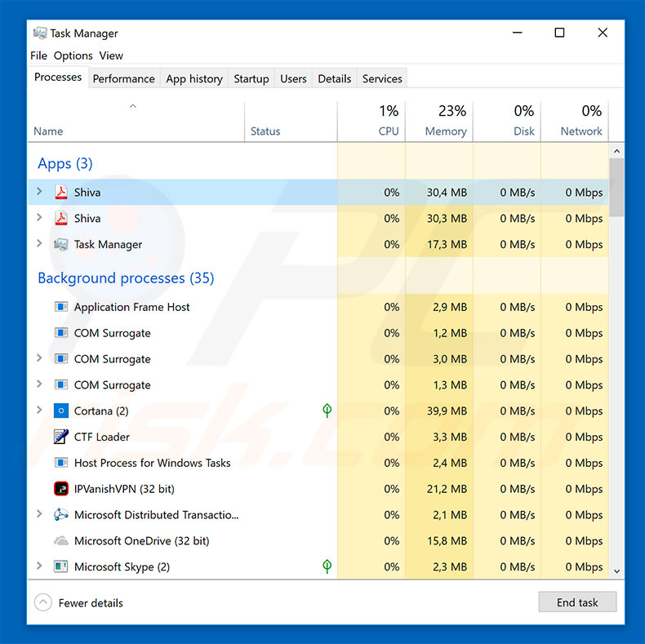Image resolution: width=645 pixels, height=644 pixels.
Task: Expand the Cortana (2) process group
Action: tap(39, 410)
